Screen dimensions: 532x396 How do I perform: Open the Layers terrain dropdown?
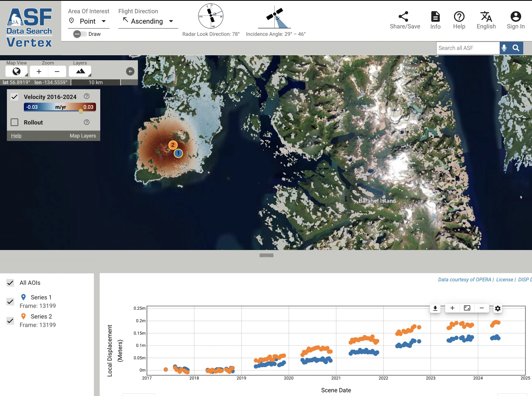pos(80,71)
